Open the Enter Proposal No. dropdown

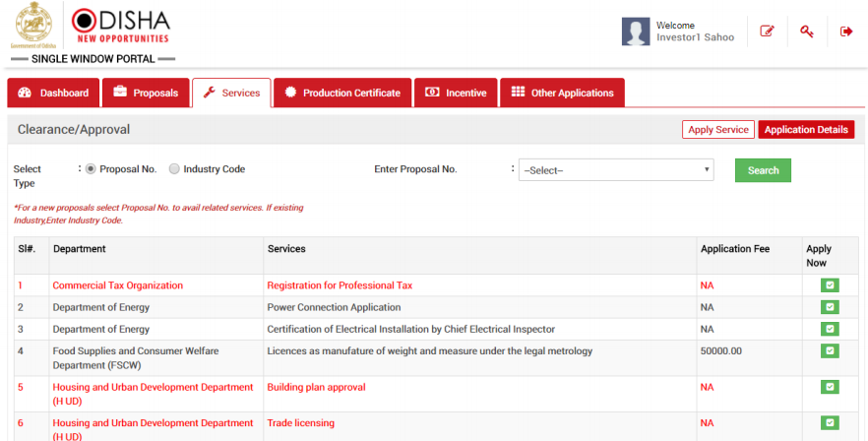click(x=616, y=170)
